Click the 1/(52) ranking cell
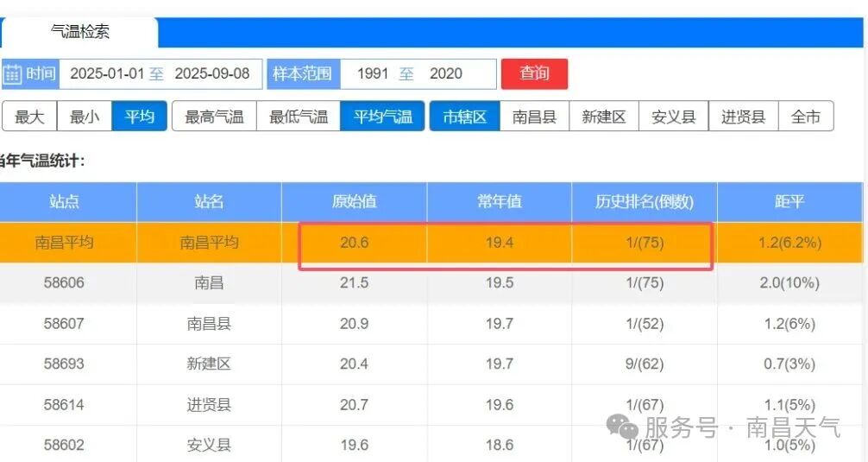 645,324
